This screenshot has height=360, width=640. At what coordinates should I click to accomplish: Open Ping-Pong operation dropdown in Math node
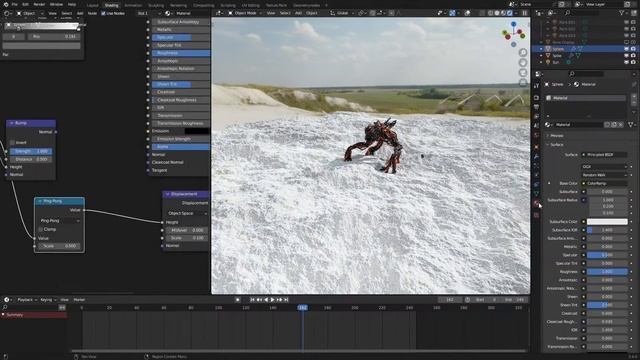pos(60,220)
